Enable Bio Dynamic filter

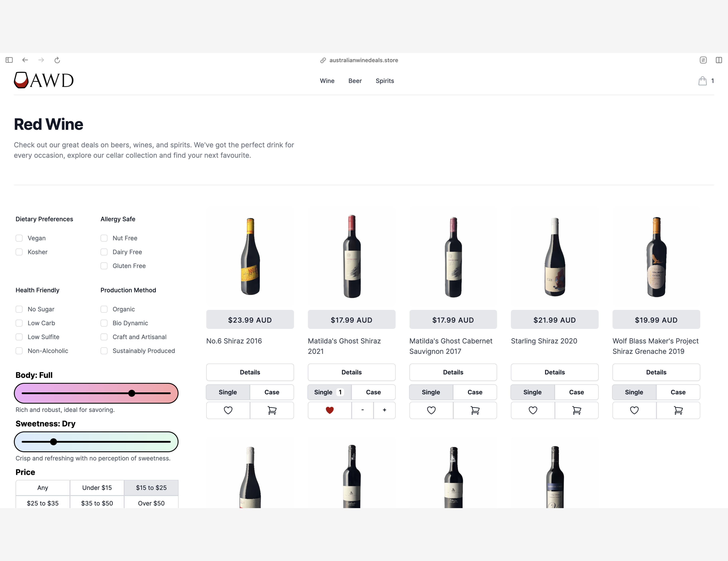(104, 323)
